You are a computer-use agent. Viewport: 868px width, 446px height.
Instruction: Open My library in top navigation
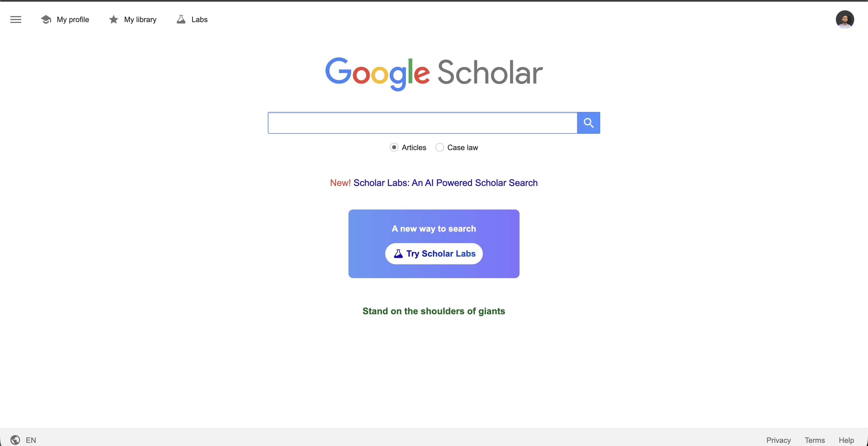coord(140,20)
